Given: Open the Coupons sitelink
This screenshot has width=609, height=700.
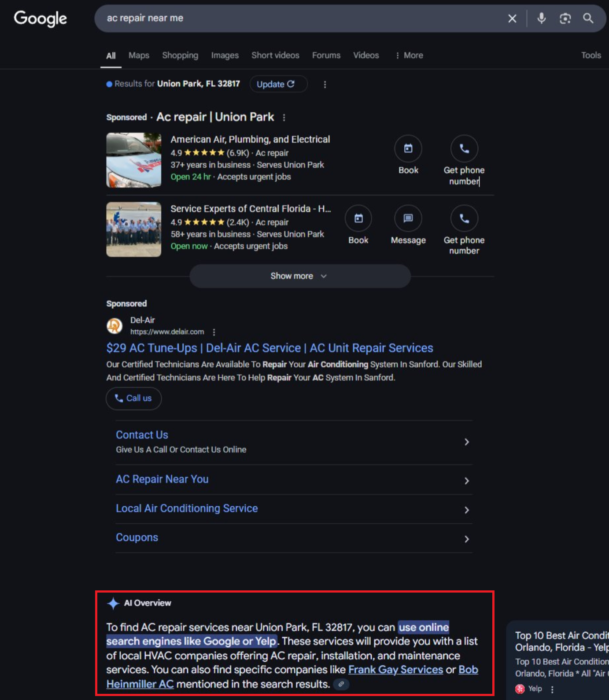Looking at the screenshot, I should pos(137,538).
